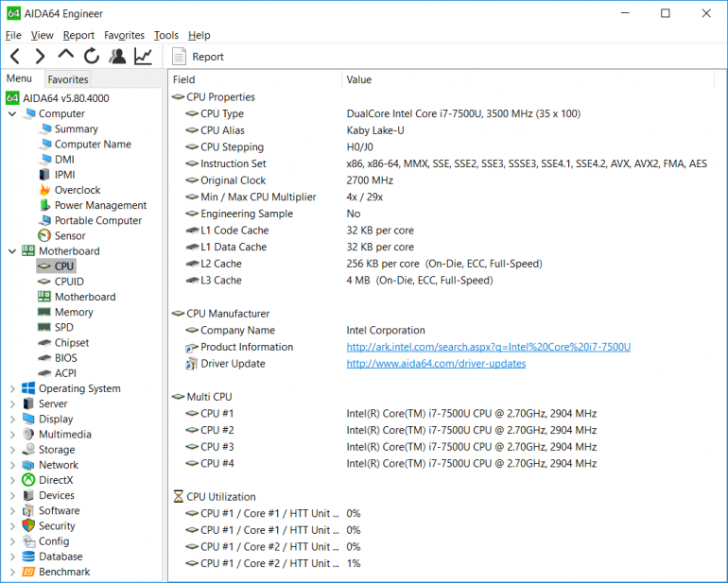Open the graph chart toolbar icon

coord(143,56)
